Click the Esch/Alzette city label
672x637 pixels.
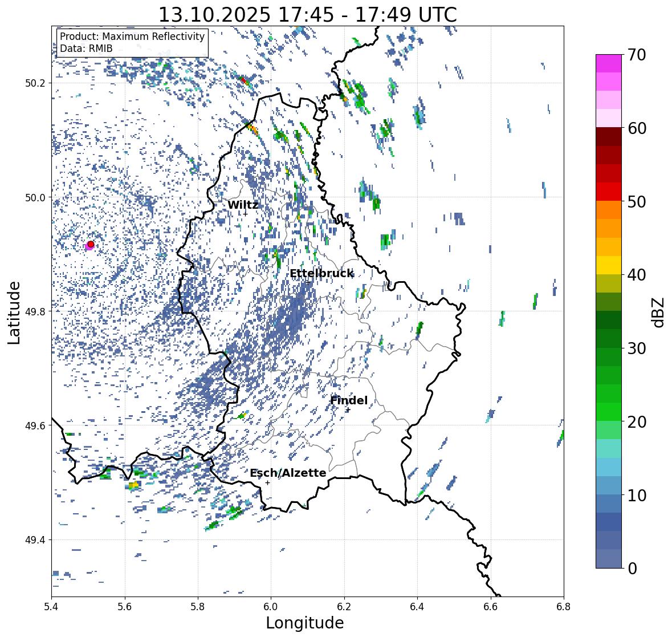click(288, 473)
